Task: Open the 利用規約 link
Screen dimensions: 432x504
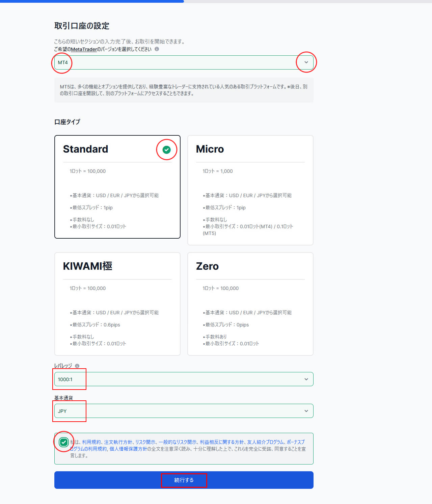Action: (91, 442)
